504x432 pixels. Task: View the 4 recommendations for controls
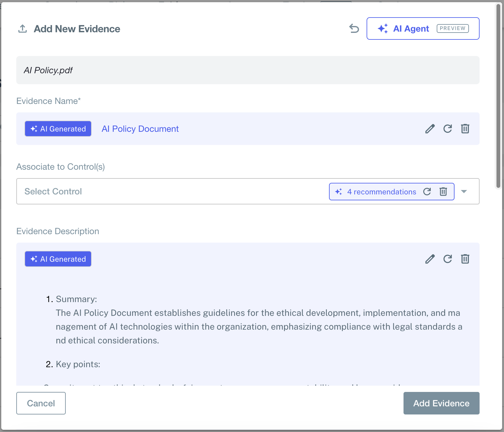381,192
